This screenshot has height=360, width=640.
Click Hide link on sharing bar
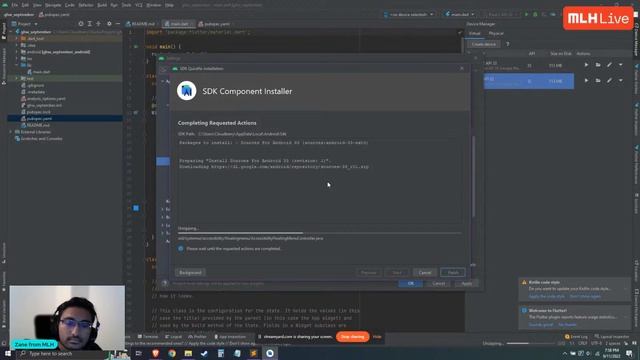377,337
